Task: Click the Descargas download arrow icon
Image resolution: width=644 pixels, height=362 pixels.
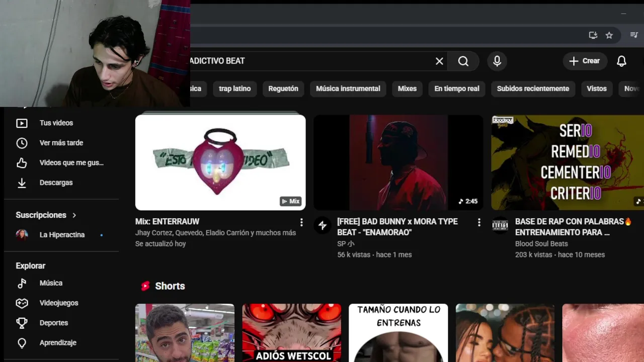Action: pos(22,183)
